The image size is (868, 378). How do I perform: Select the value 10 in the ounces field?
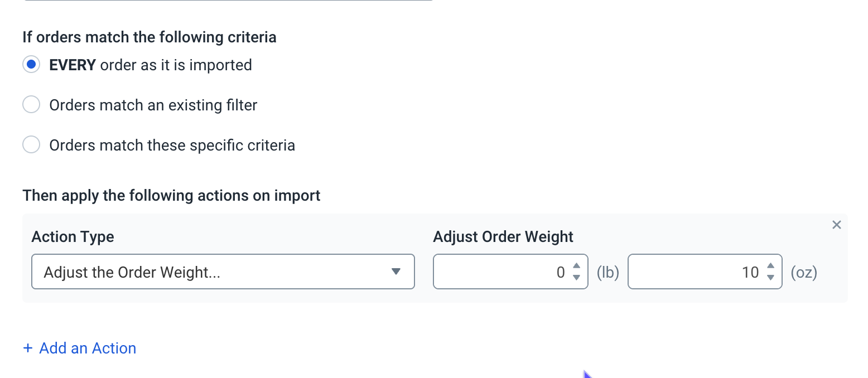tap(751, 272)
